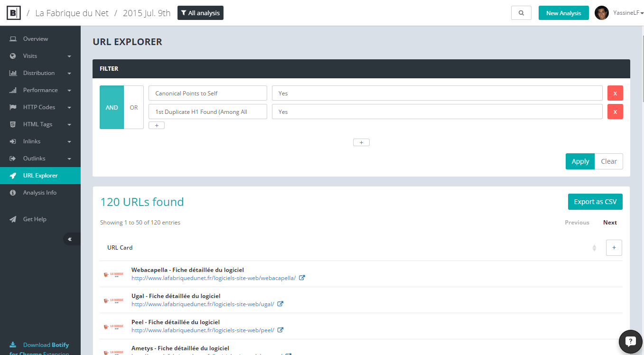
Task: Remove the Canonical Points to Self filter
Action: [615, 93]
